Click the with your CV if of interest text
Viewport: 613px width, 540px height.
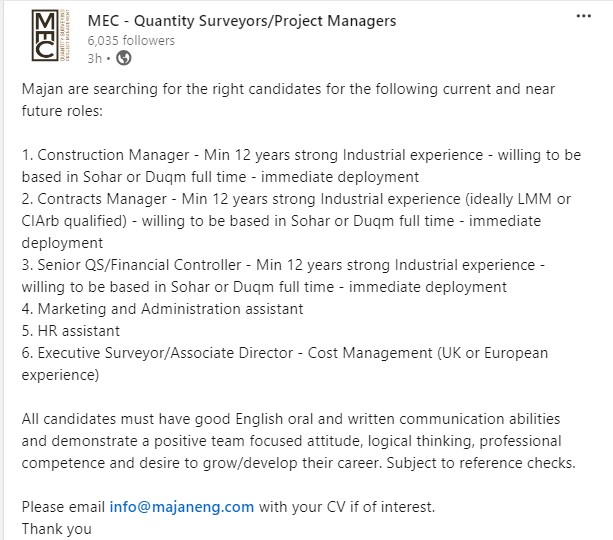[347, 507]
